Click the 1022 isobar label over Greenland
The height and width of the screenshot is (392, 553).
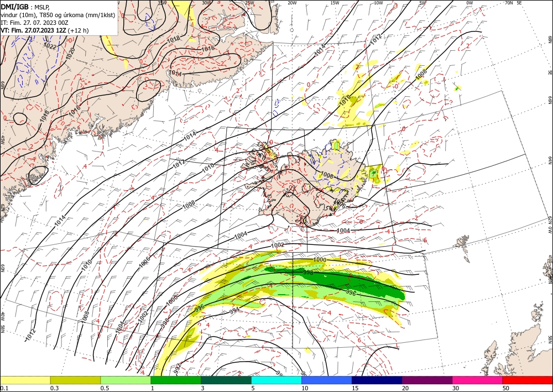[50, 45]
